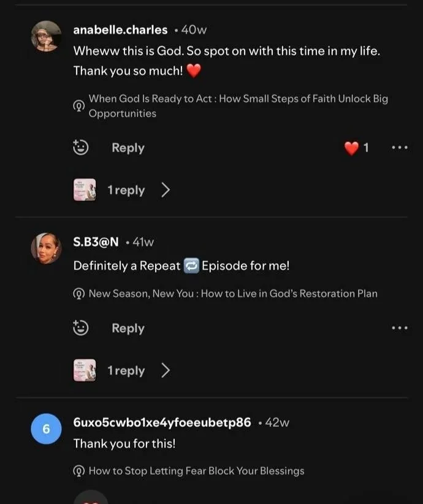Open episode When God Is Ready to Act
The image size is (423, 504).
click(x=238, y=105)
